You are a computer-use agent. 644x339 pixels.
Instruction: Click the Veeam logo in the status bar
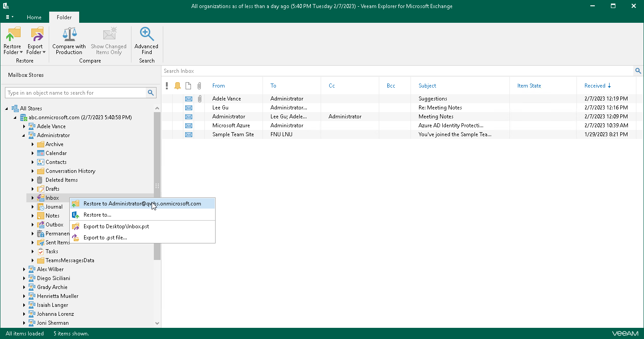coord(625,333)
